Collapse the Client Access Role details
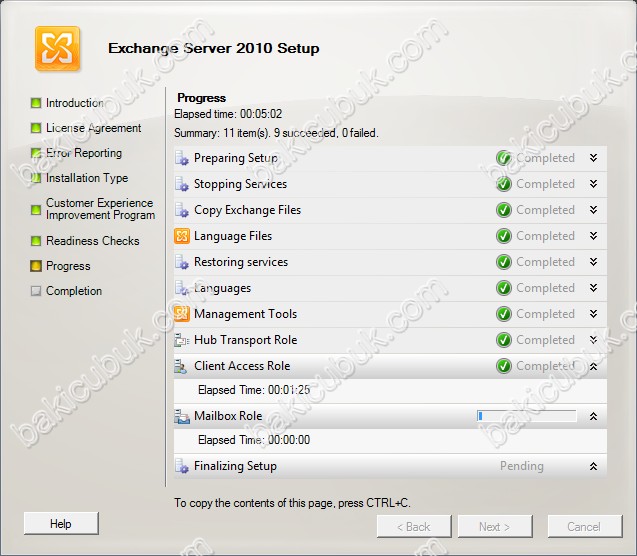637x556 pixels. point(594,366)
